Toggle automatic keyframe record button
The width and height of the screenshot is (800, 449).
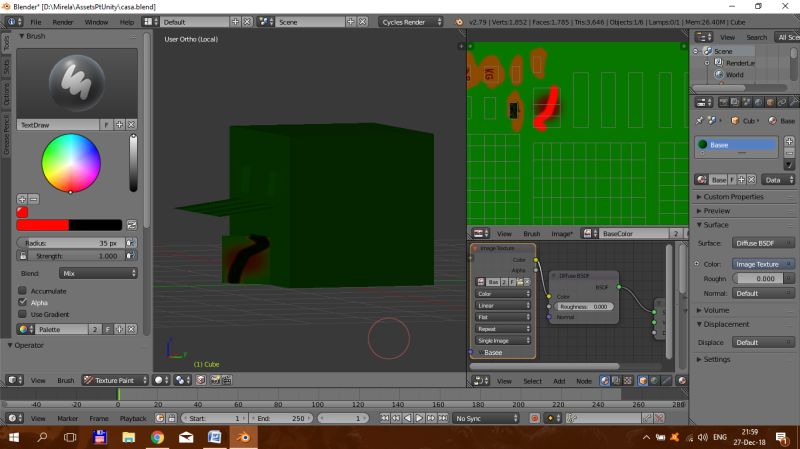(534, 418)
